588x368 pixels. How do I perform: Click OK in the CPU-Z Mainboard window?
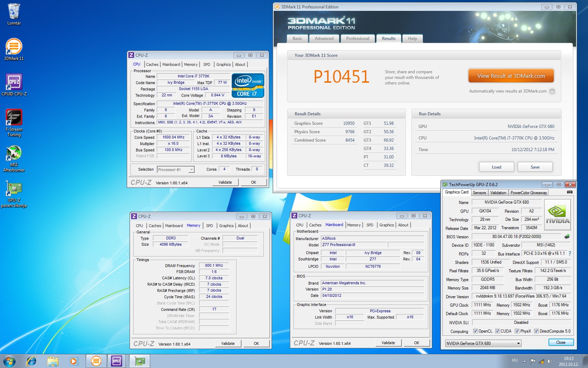[x=416, y=343]
